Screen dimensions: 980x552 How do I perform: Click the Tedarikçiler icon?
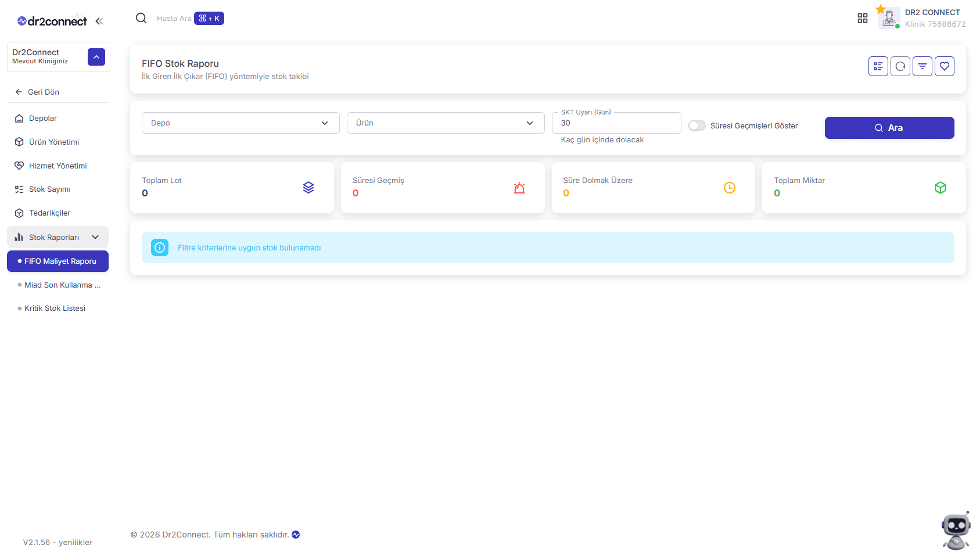coord(19,213)
